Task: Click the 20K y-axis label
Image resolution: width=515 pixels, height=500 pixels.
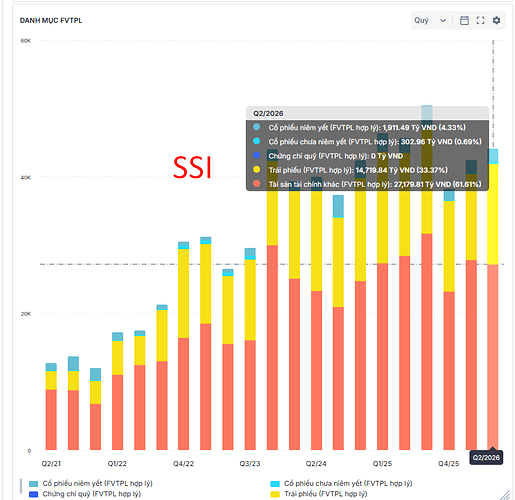Action: coord(26,314)
